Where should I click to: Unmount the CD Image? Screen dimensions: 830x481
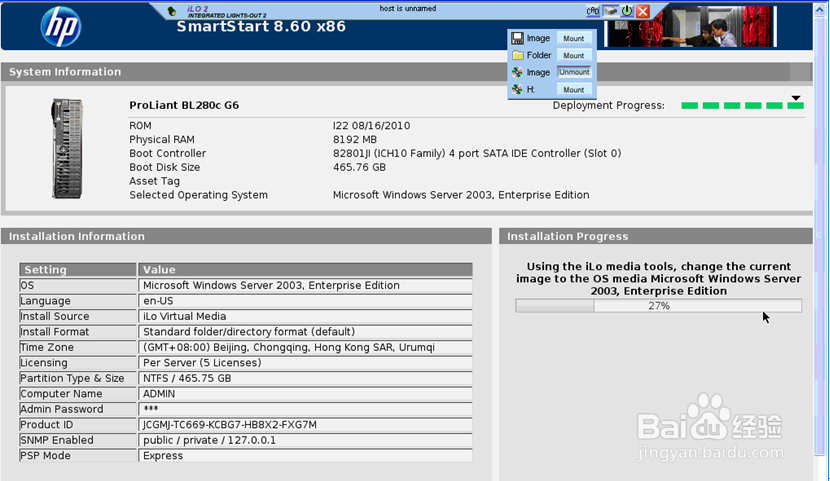tap(574, 72)
